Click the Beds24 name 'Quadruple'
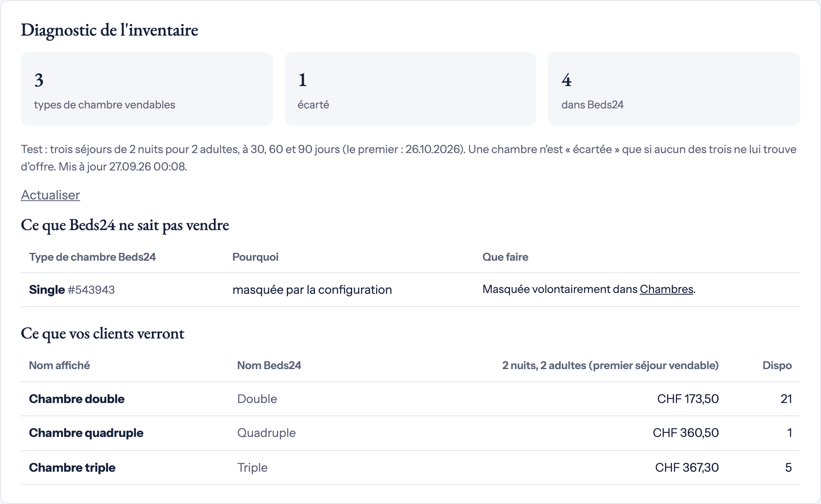The width and height of the screenshot is (821, 504). click(x=266, y=433)
